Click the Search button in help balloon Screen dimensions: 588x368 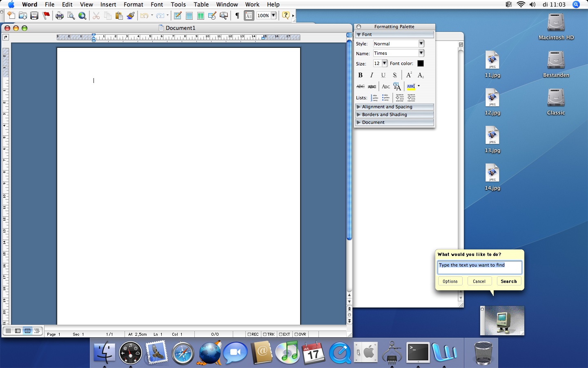point(508,281)
